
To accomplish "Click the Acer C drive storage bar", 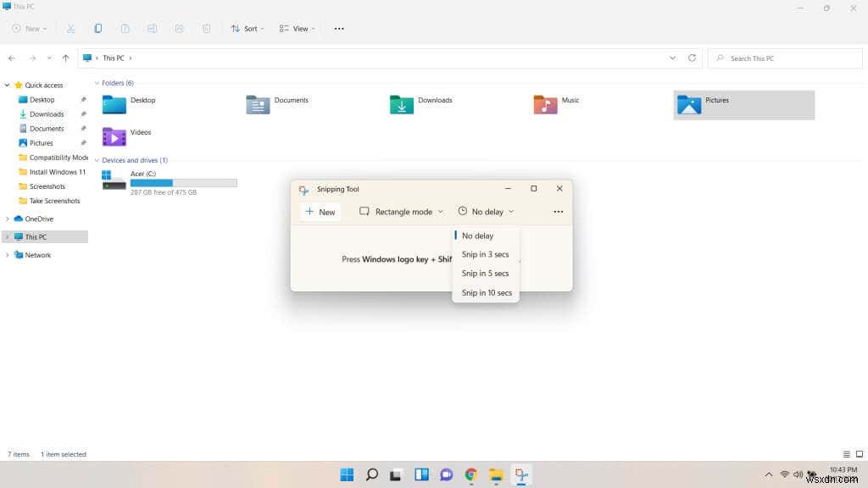I will pos(183,182).
